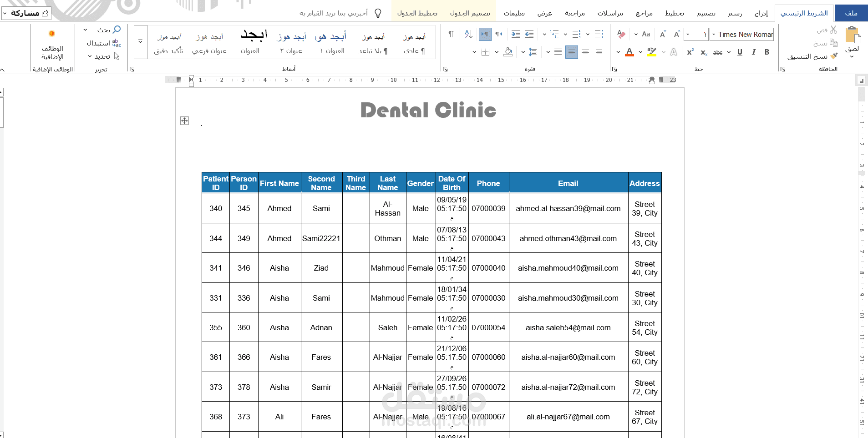Screen dimensions: 868x438
Task: Click the Replace (استبدال) icon
Action: pyautogui.click(x=117, y=43)
